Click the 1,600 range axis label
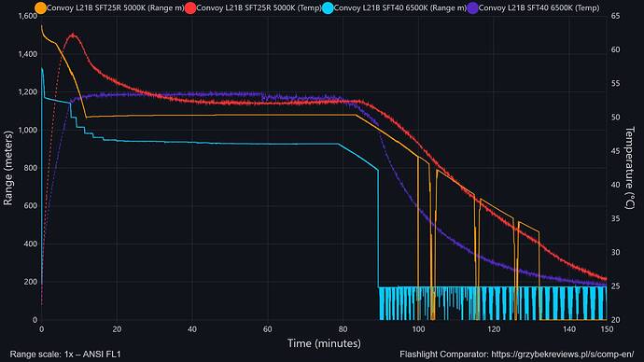The width and height of the screenshot is (644, 362). click(27, 16)
